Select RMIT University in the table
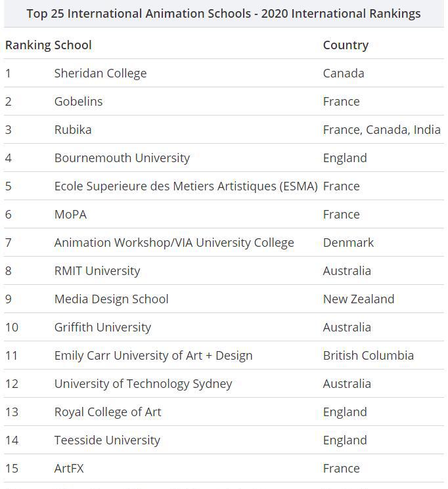The width and height of the screenshot is (448, 489). (x=97, y=271)
